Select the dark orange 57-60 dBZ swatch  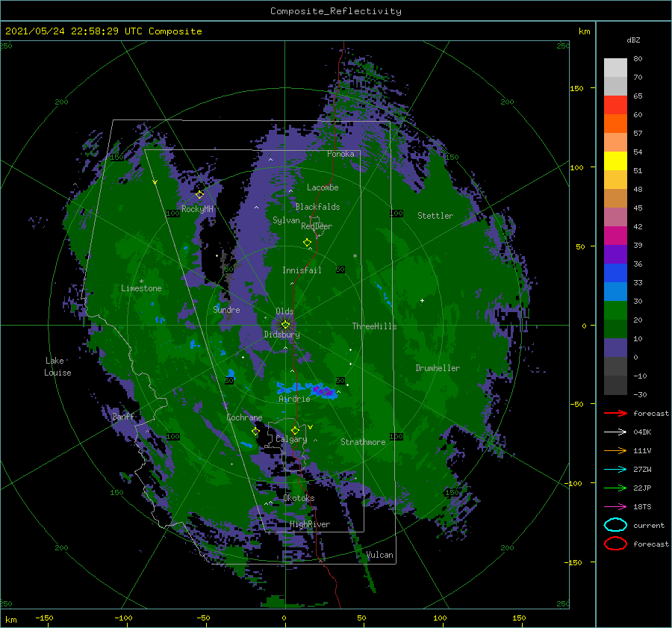click(x=615, y=124)
